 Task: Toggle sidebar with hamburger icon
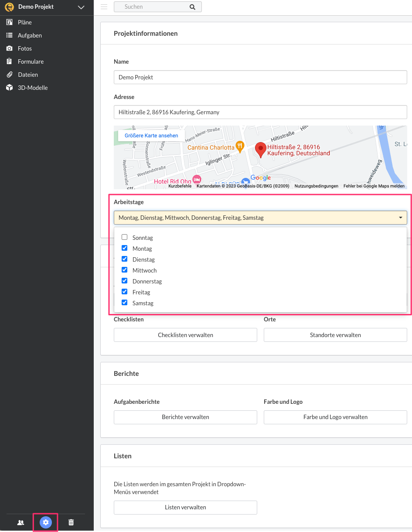(x=104, y=7)
